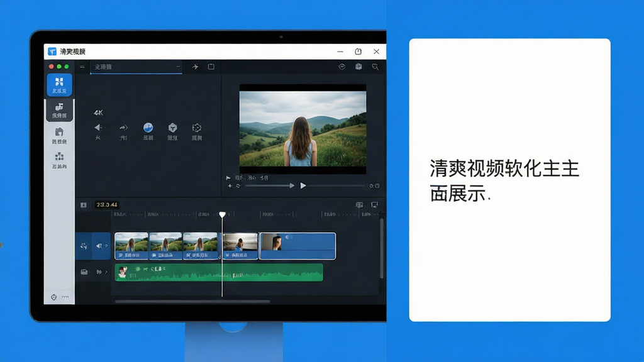Click the red traffic light button
The width and height of the screenshot is (644, 362).
[x=52, y=67]
